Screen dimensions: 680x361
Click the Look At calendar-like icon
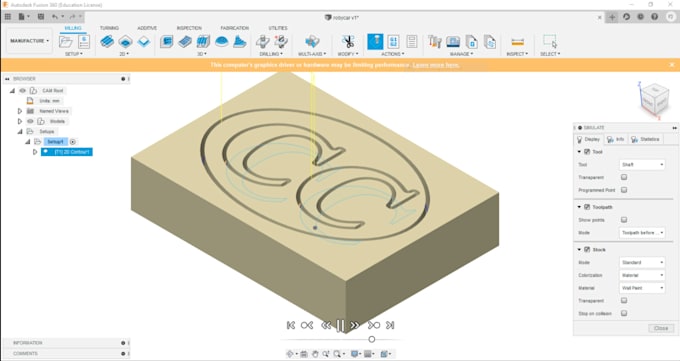pyautogui.click(x=304, y=354)
